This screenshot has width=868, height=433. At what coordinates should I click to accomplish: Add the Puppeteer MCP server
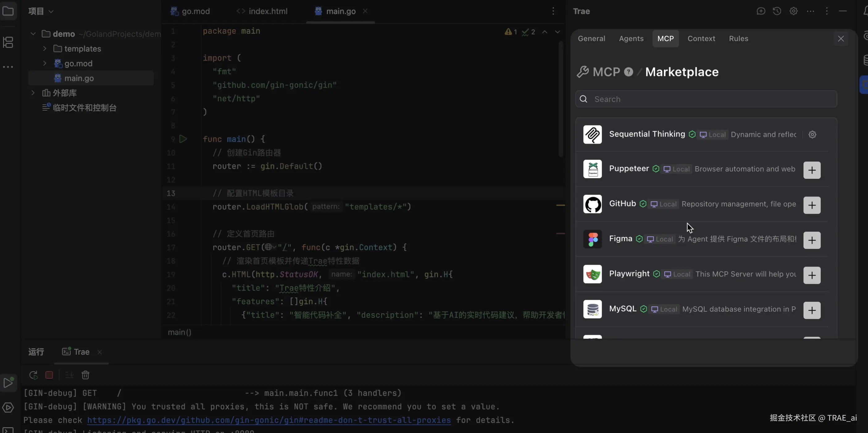coord(812,170)
